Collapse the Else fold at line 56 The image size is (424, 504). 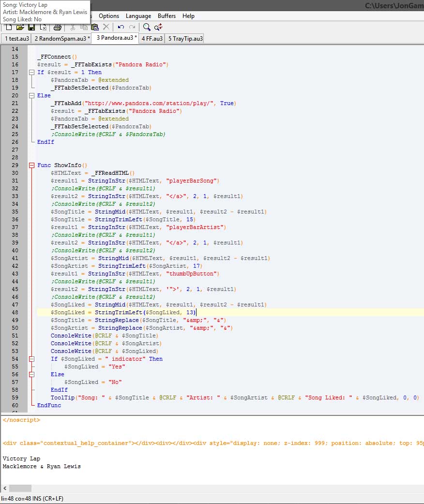[x=32, y=374]
